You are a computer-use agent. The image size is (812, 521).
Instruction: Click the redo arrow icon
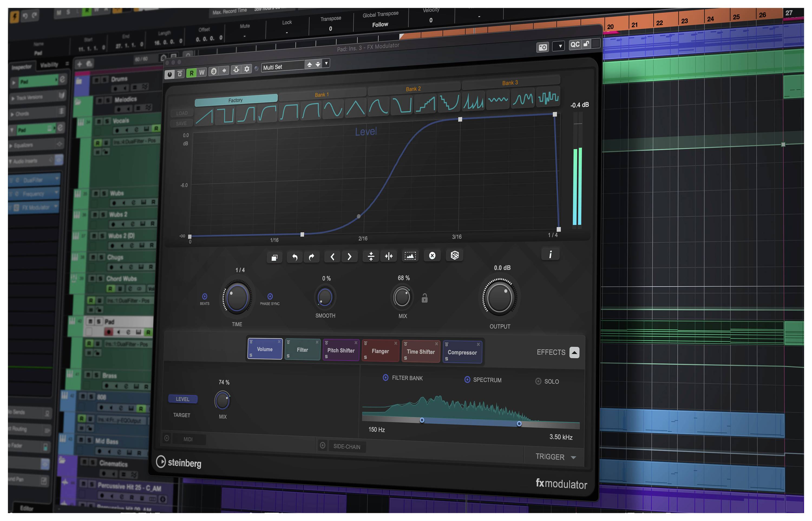312,256
